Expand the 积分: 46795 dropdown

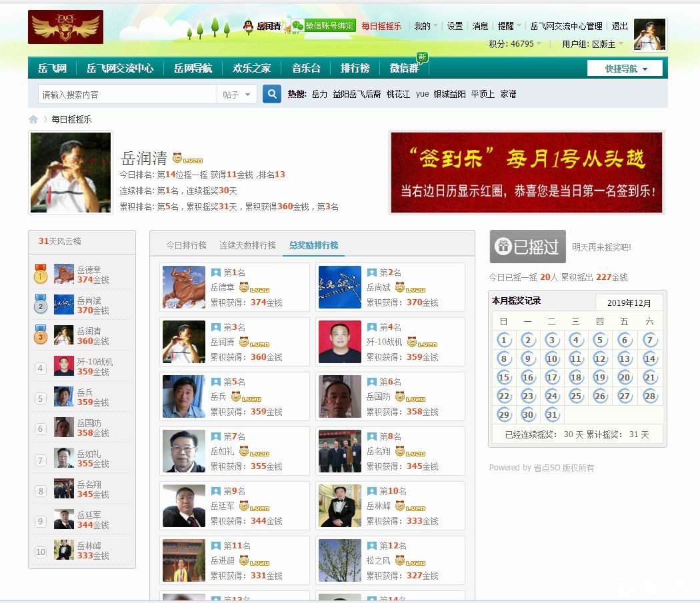pos(515,44)
